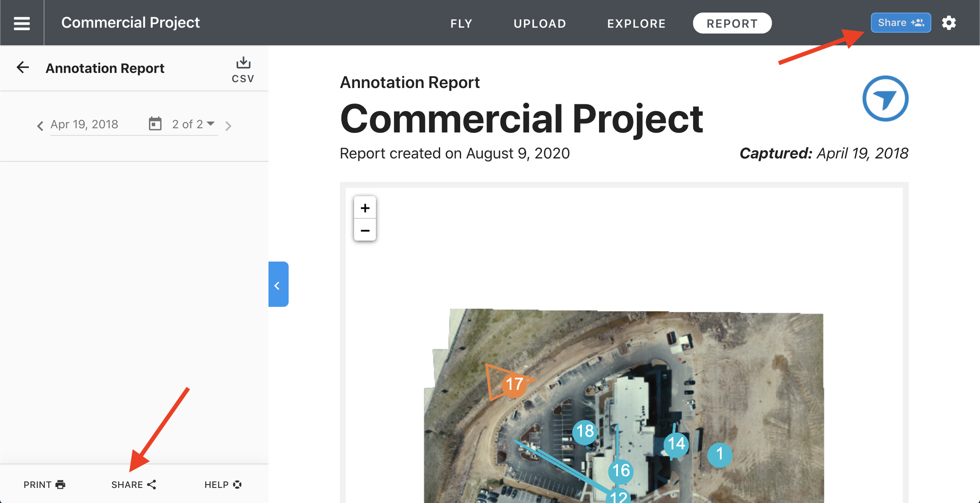Download the report as CSV
980x503 pixels.
point(243,70)
